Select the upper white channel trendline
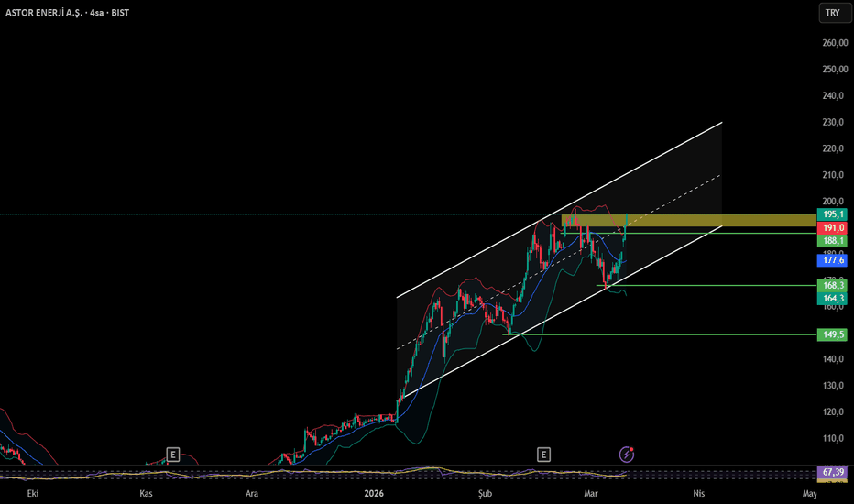This screenshot has width=854, height=504. click(559, 210)
